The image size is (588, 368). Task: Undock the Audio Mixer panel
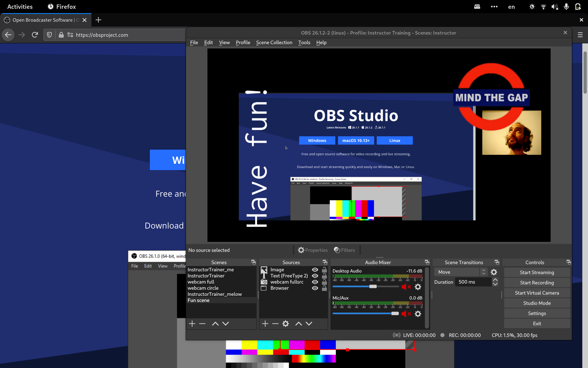point(427,262)
